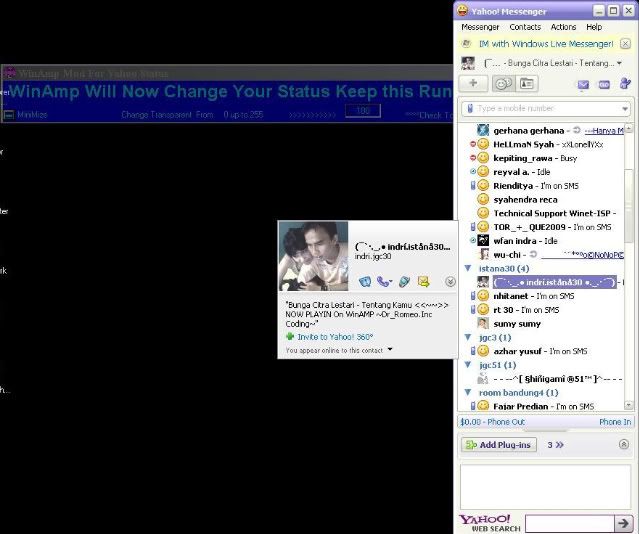Call contact using phone icon in card

384,281
